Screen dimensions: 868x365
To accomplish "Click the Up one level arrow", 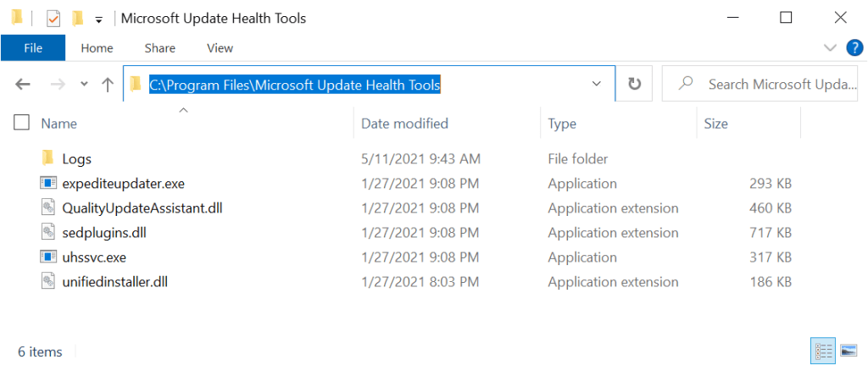I will pos(108,84).
